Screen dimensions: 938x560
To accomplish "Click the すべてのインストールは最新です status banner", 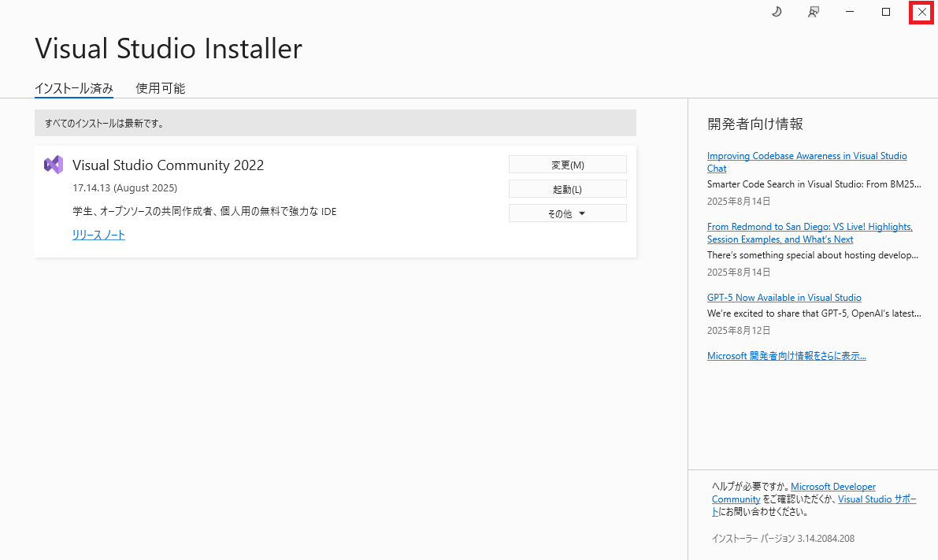I will click(x=335, y=123).
